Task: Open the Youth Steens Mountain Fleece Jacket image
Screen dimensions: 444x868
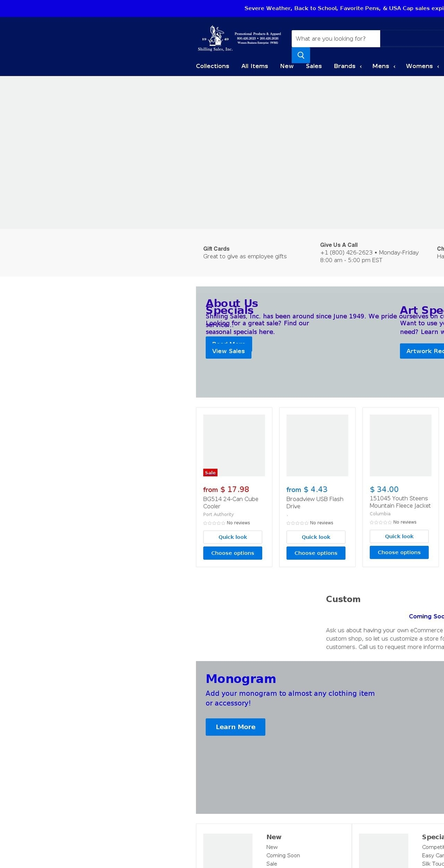Action: [x=401, y=445]
